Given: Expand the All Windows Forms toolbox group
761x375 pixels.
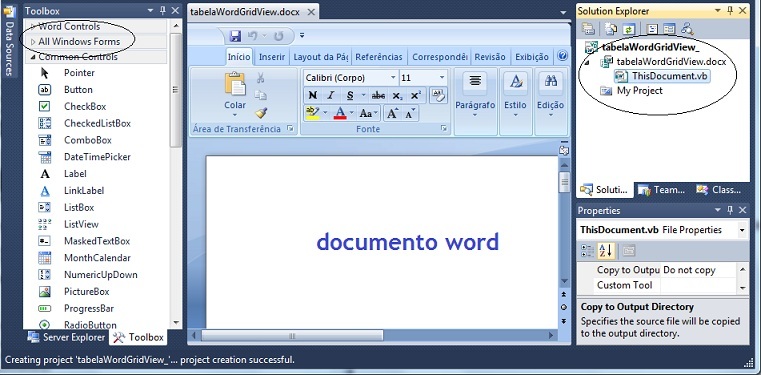Looking at the screenshot, I should click(79, 42).
